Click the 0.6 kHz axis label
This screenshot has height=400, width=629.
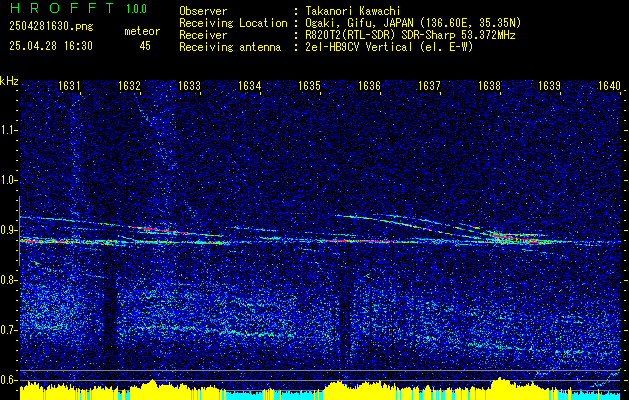click(8, 380)
